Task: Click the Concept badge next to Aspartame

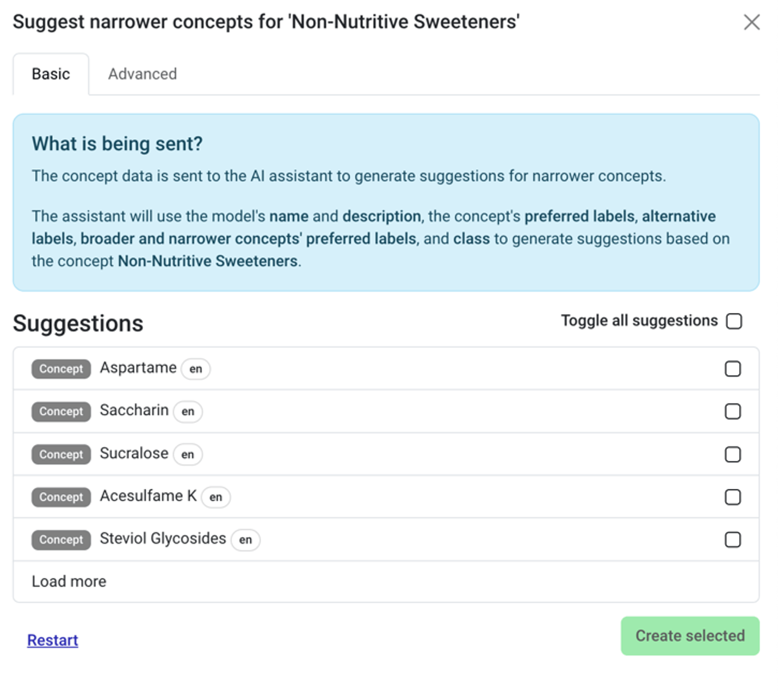Action: pos(60,369)
